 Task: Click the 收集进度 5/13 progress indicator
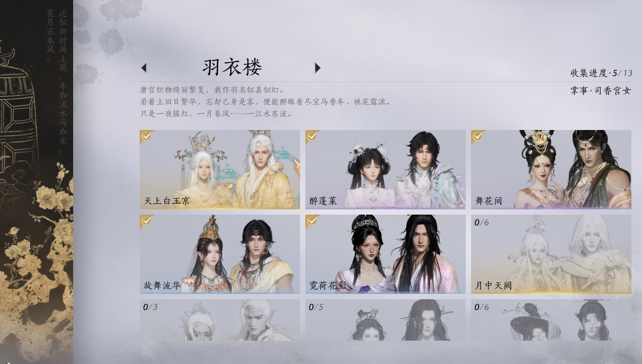[601, 73]
